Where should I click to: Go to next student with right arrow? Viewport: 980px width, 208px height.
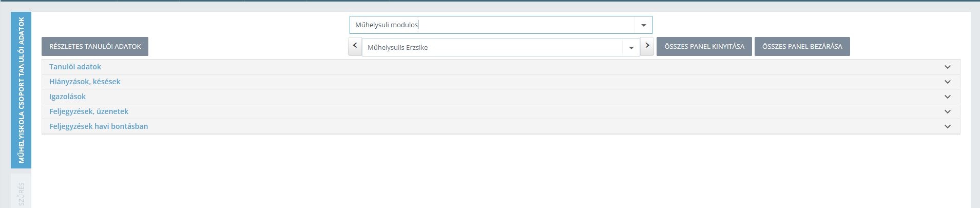(x=647, y=46)
